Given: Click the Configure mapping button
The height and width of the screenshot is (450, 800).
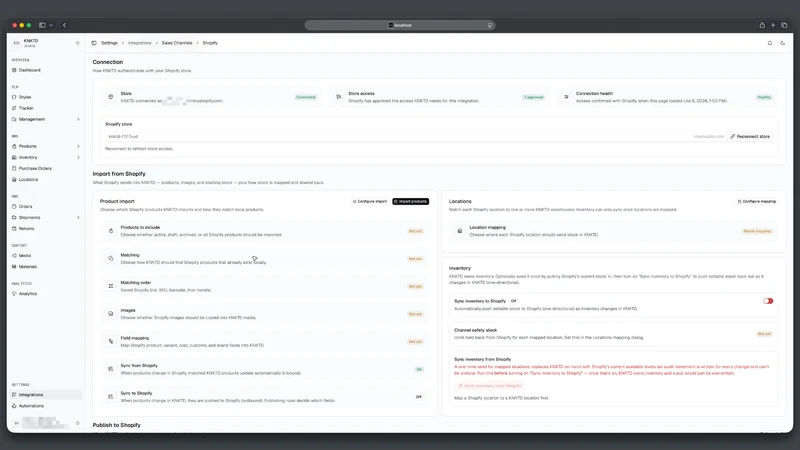Looking at the screenshot, I should point(757,202).
